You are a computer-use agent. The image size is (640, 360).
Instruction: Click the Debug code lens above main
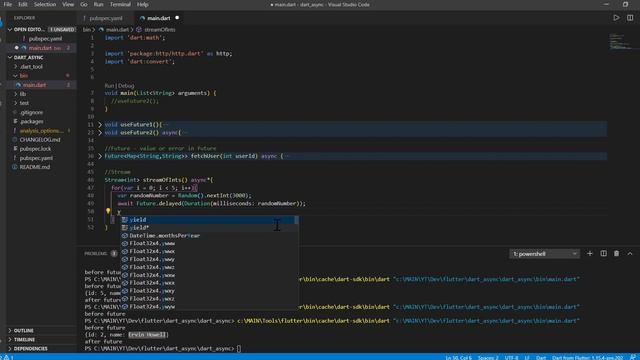126,86
